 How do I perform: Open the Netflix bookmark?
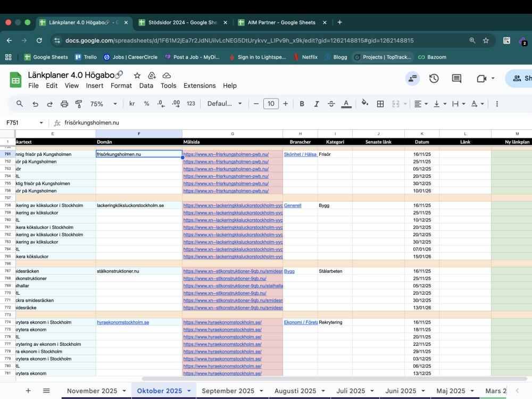pos(305,57)
